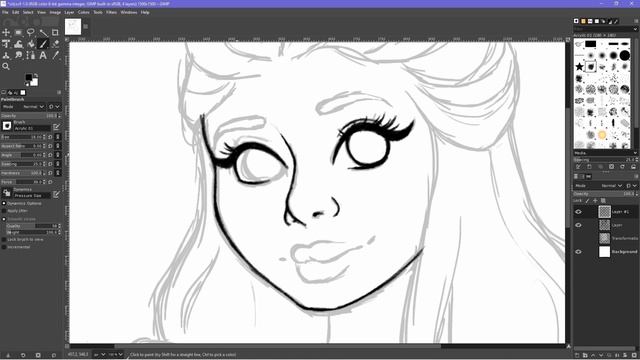640x360 pixels.
Task: Select the Free Select lasso tool
Action: (x=31, y=32)
